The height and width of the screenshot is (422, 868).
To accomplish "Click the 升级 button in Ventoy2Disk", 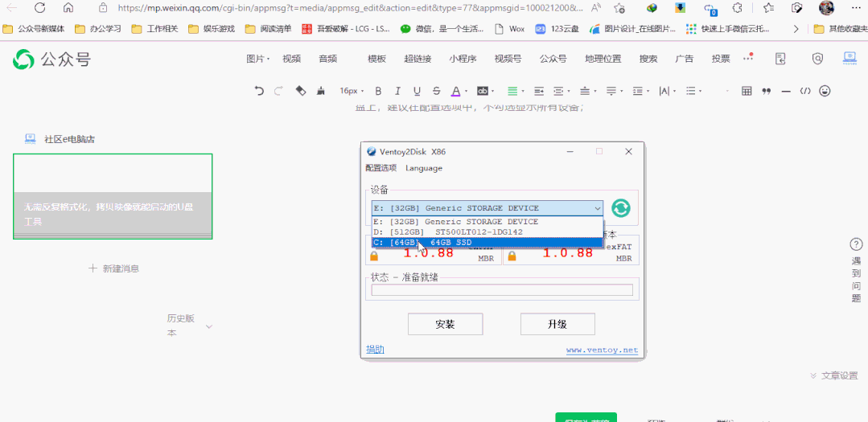I will (557, 324).
